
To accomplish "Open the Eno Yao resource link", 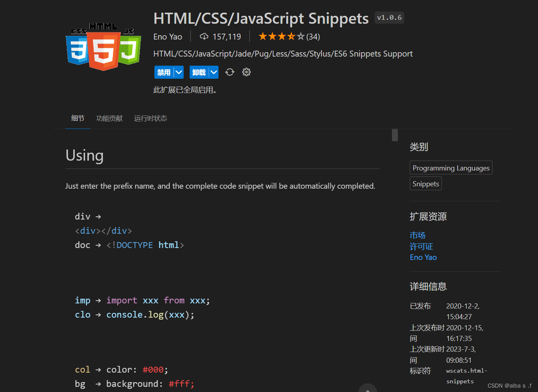I will tap(423, 257).
